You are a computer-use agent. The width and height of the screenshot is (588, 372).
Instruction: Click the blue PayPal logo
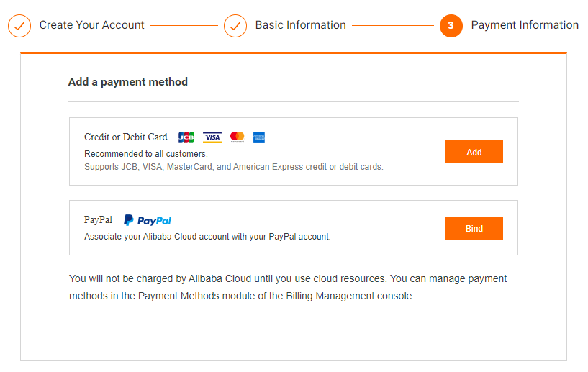pos(148,220)
